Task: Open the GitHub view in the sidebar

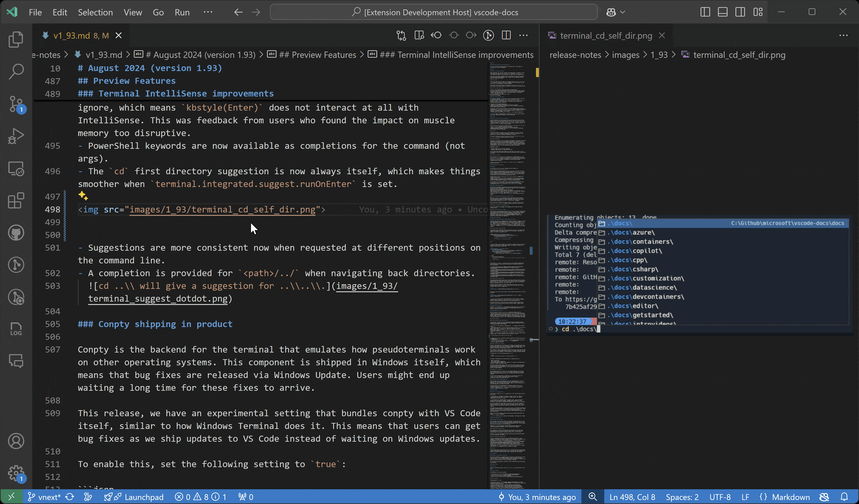Action: (16, 232)
